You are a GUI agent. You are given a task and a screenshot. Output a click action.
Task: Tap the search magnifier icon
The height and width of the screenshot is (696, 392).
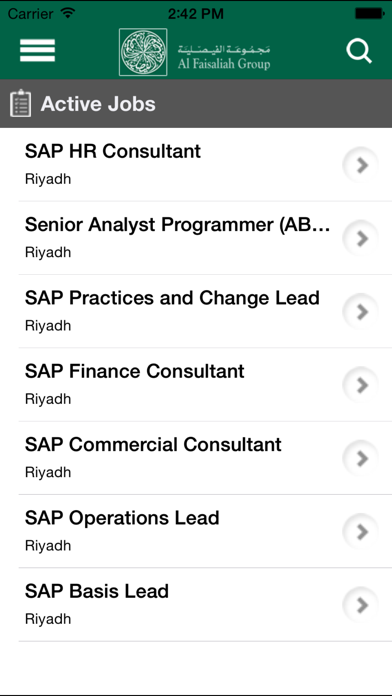[x=359, y=51]
